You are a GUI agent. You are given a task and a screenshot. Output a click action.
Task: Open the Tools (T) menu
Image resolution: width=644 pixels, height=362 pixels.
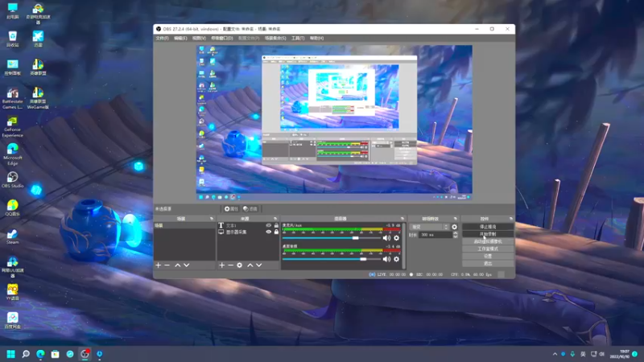(298, 38)
